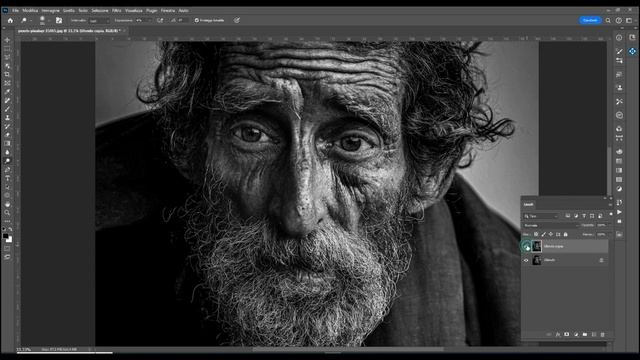Select the Dodge tool in toolbar
The image size is (640, 360).
7,161
